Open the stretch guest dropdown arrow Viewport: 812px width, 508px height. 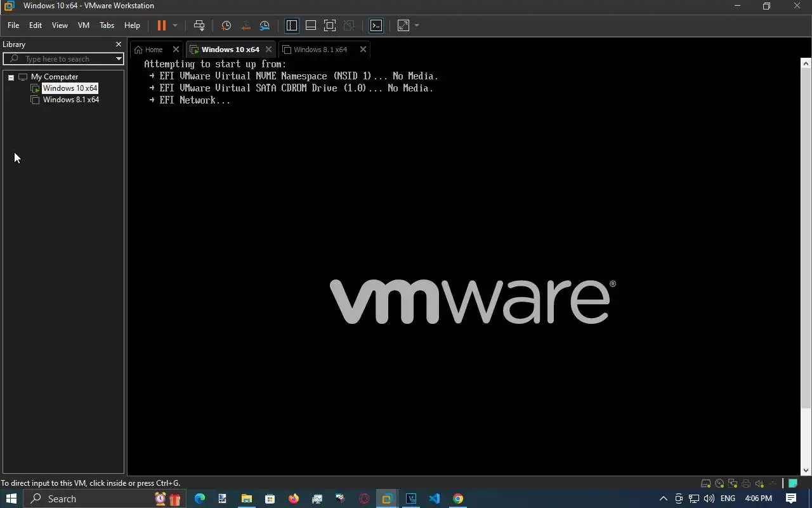click(x=417, y=25)
